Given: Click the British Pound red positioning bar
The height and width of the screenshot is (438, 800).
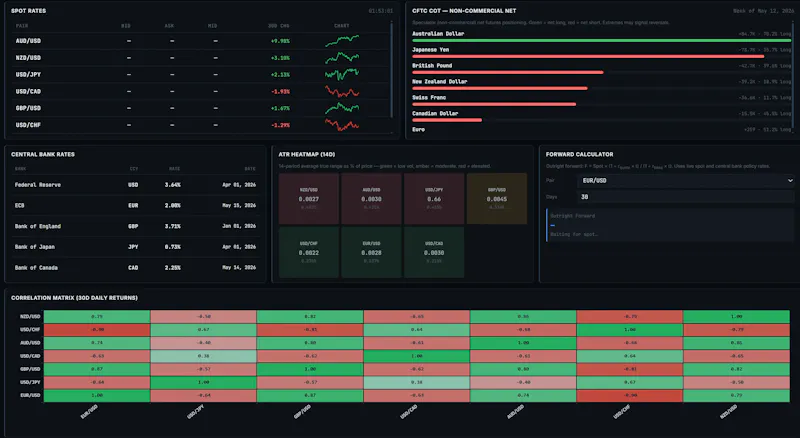Looking at the screenshot, I should coord(508,72).
